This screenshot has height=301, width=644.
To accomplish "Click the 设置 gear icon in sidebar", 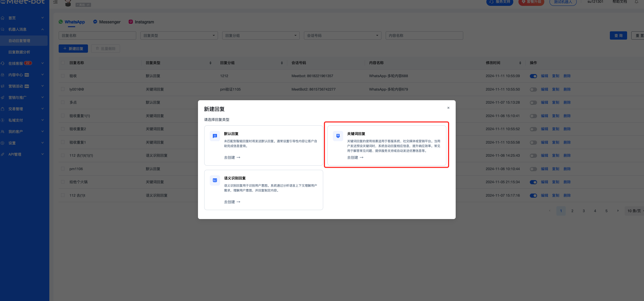I will 3,143.
